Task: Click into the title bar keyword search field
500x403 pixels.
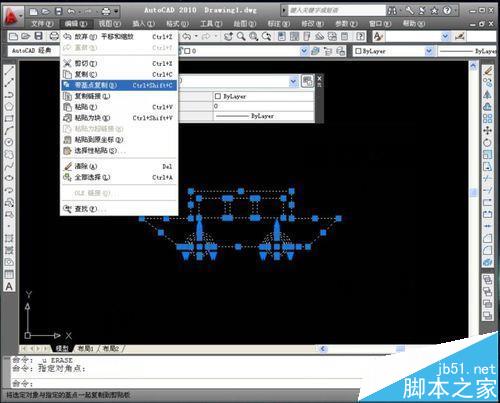Action: tap(336, 11)
